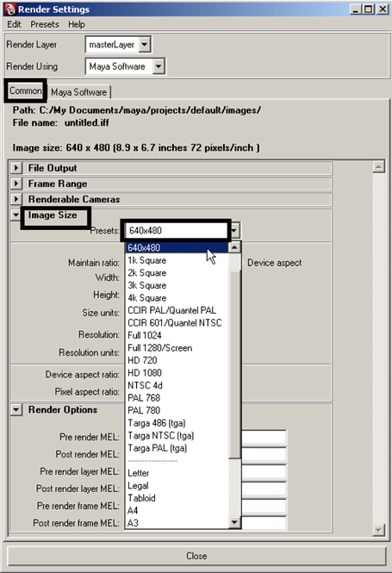Screen dimensions: 392x573
Task: Click the Close button
Action: point(196,556)
